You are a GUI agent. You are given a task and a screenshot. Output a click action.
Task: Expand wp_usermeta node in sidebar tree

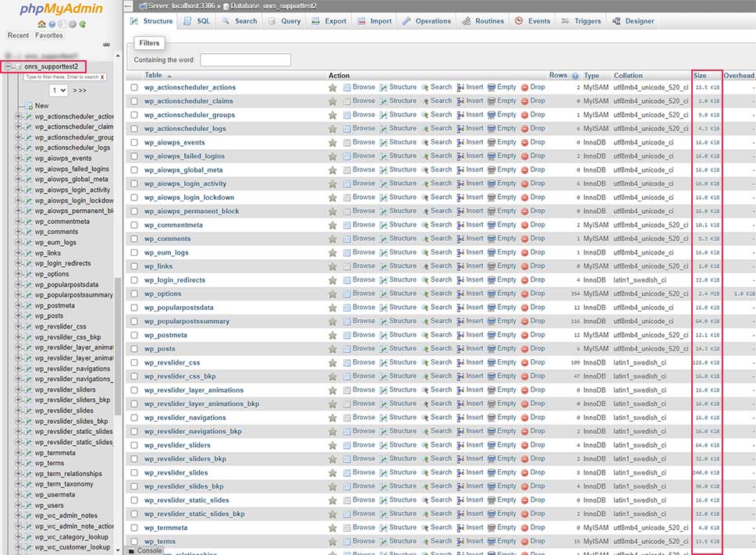point(18,495)
